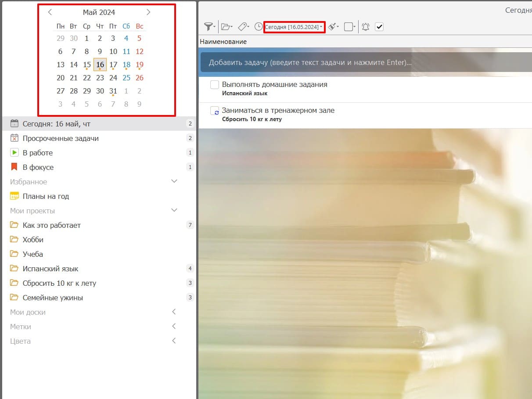This screenshot has width=532, height=399.
Task: Click the green play В работе icon
Action: coord(14,153)
